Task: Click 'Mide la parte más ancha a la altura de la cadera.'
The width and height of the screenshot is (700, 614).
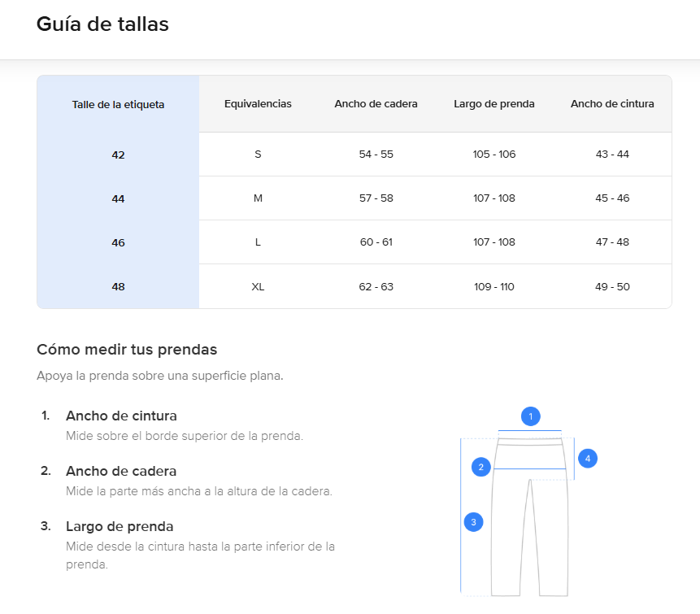Action: (199, 491)
